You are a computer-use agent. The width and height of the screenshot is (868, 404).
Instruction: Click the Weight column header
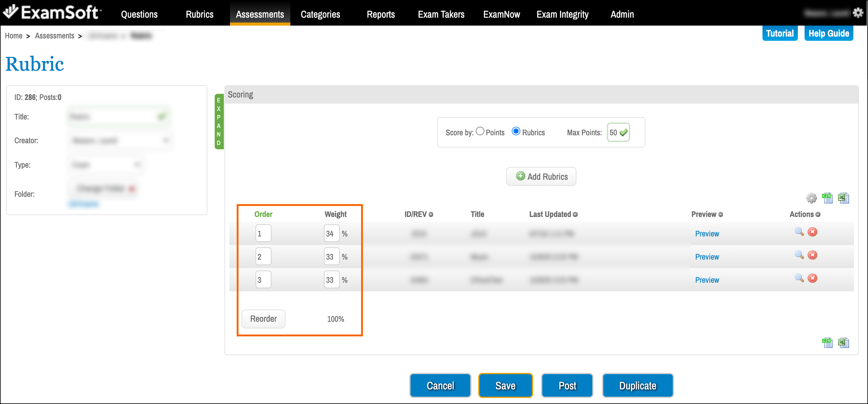click(335, 214)
